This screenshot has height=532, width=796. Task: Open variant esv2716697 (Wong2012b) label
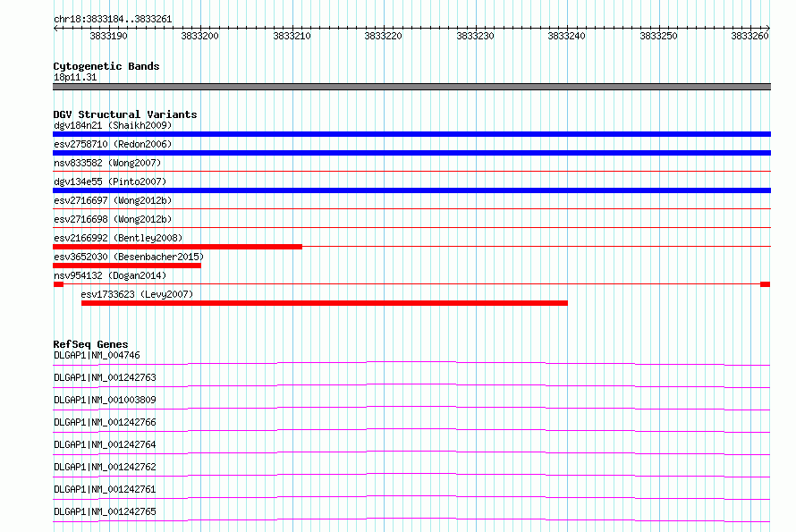pos(113,200)
